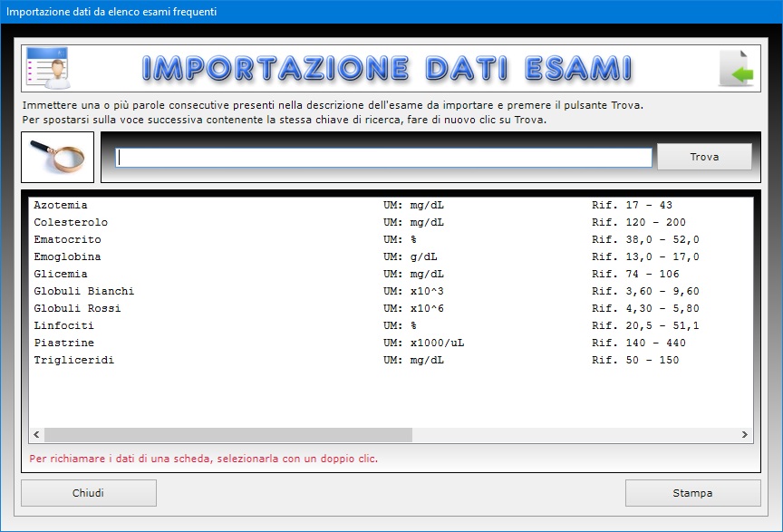Select the Emoglobina exam row
The height and width of the screenshot is (532, 783).
tap(391, 256)
